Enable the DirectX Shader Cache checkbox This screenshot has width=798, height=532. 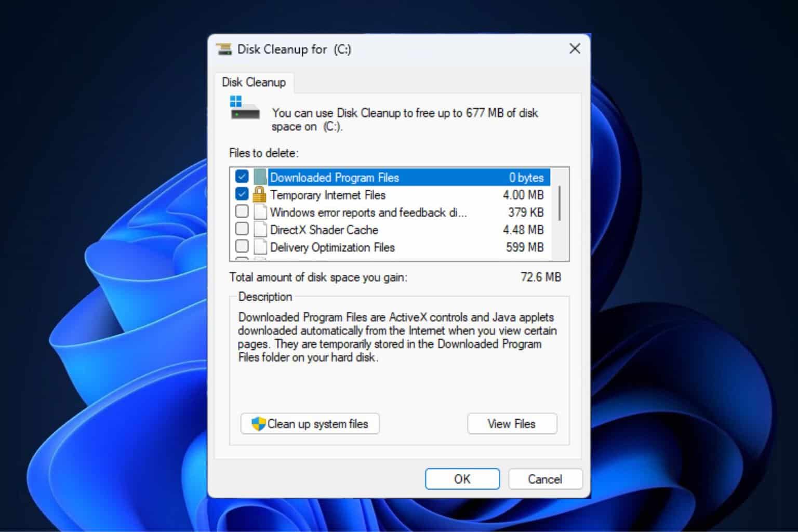click(x=242, y=228)
